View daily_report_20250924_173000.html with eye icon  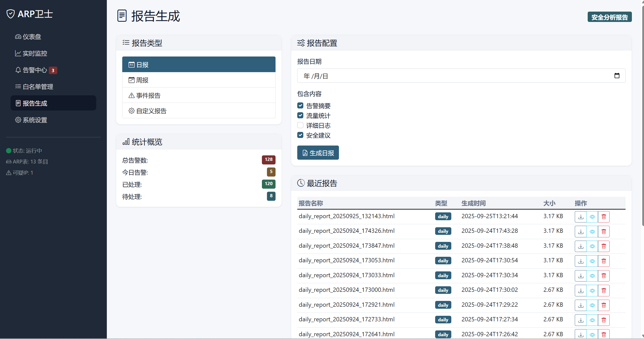coord(592,290)
